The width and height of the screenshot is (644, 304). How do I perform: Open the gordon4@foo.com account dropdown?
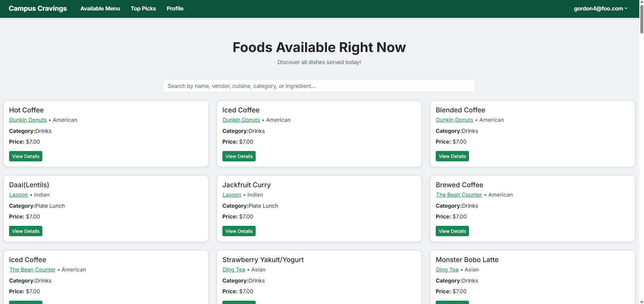[x=600, y=9]
